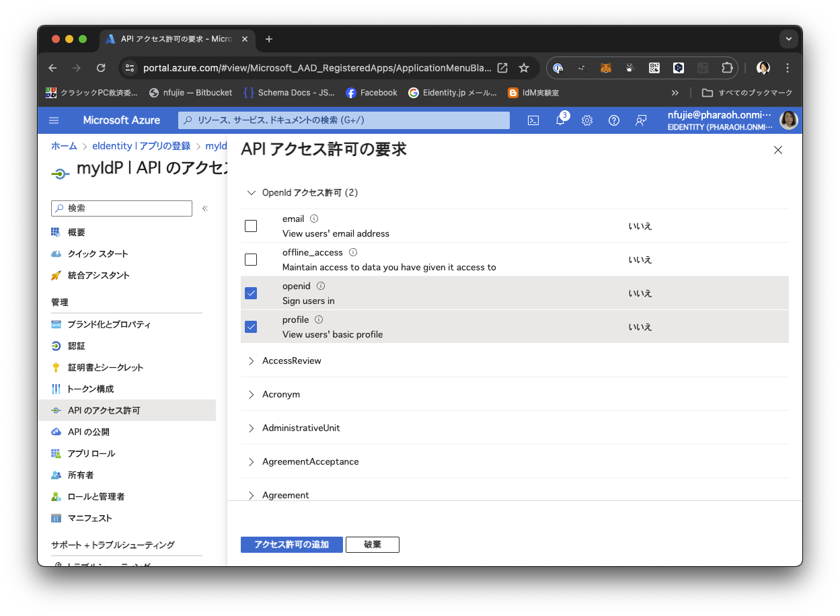The height and width of the screenshot is (616, 840).
Task: Close the API permission request panel
Action: pyautogui.click(x=778, y=150)
